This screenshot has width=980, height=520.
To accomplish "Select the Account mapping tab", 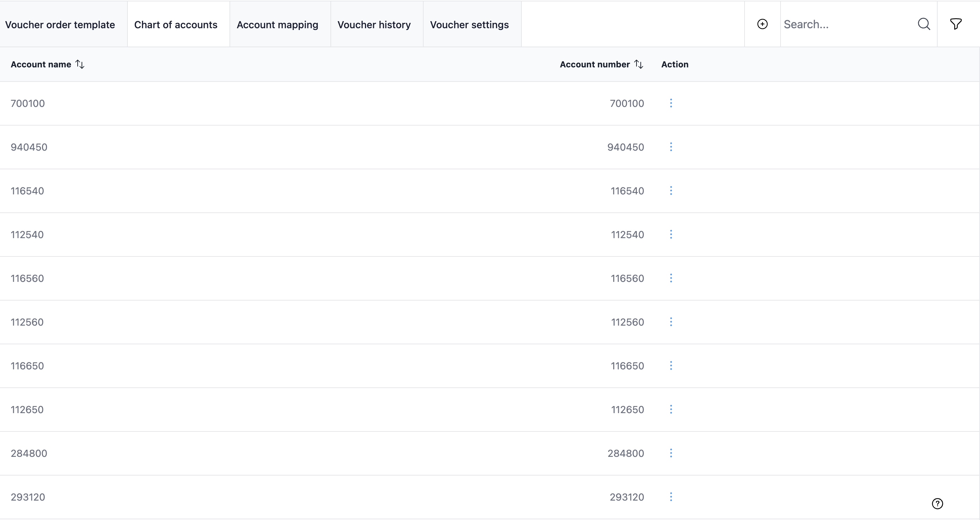I will point(277,24).
